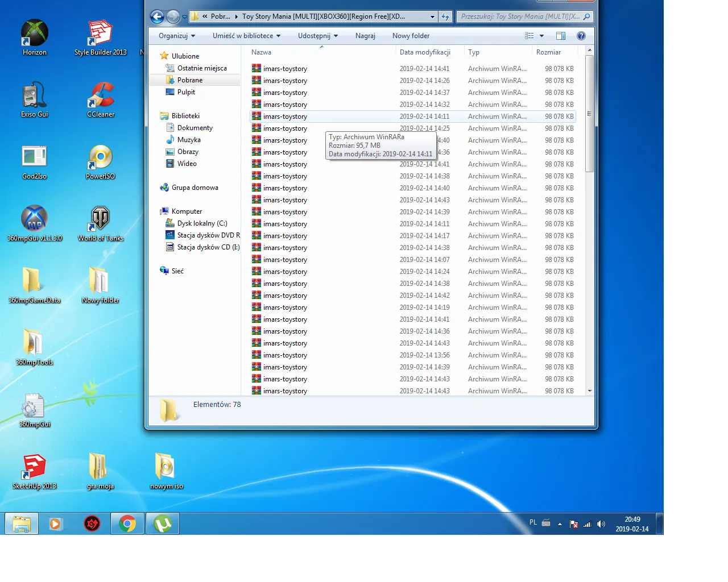Click the Nowy folder toolbar button

[x=411, y=36]
